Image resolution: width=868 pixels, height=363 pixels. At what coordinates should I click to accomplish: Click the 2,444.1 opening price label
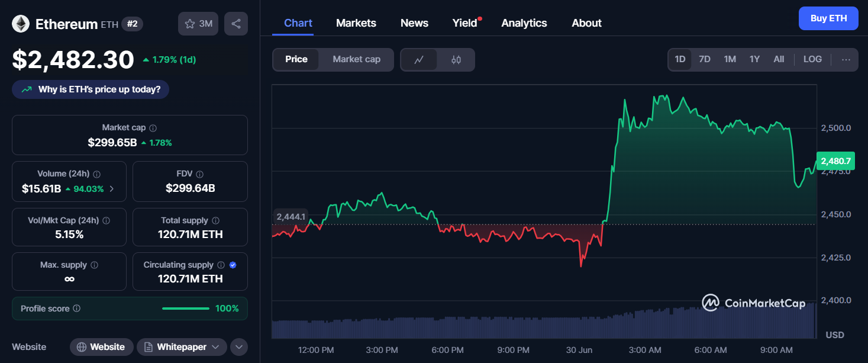click(291, 217)
